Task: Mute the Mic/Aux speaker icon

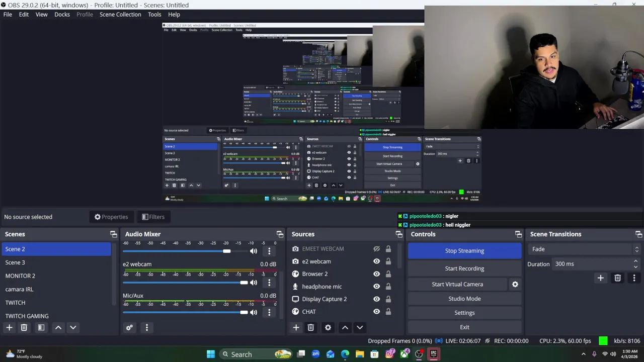Action: click(254, 312)
